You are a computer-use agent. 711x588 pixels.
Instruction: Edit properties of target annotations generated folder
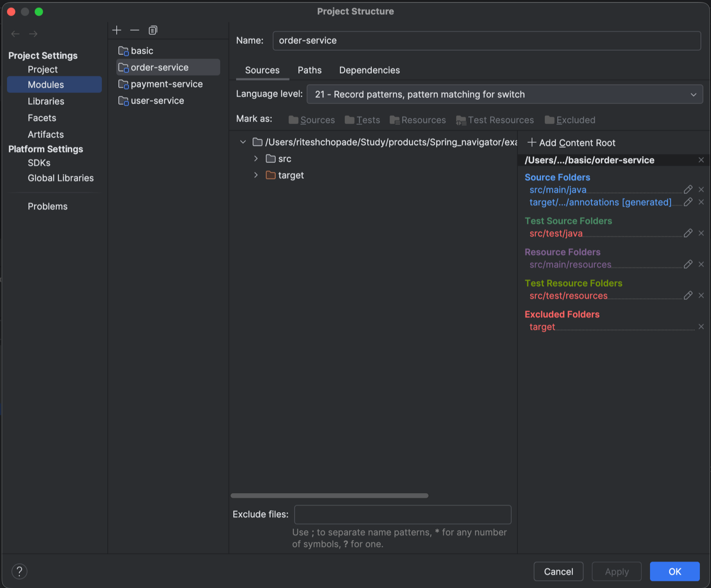click(688, 202)
